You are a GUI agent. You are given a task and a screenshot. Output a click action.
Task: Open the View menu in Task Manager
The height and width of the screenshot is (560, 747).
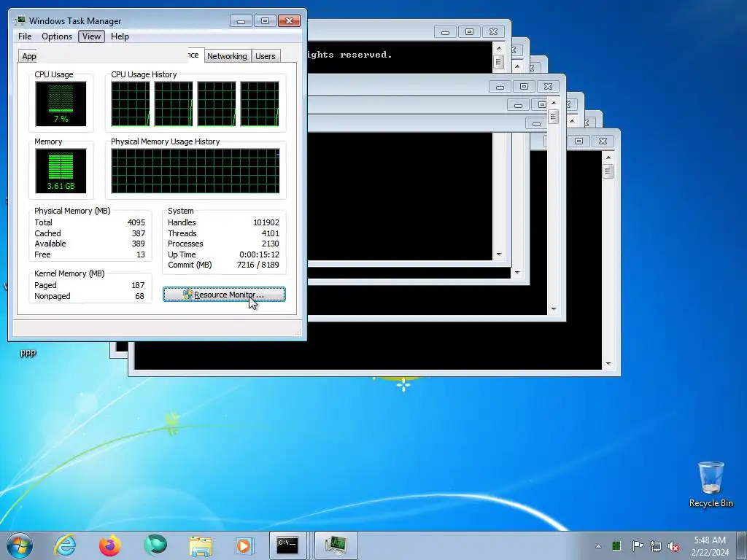[x=91, y=36]
